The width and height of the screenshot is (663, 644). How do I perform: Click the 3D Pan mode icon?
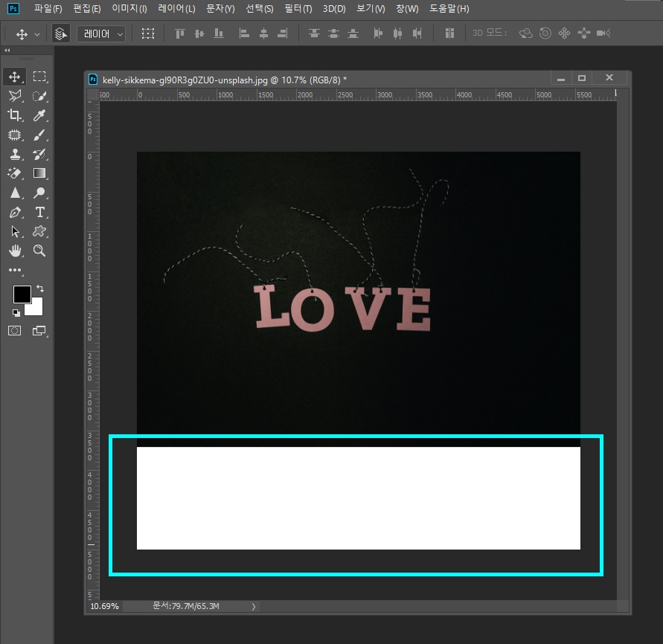tap(564, 33)
